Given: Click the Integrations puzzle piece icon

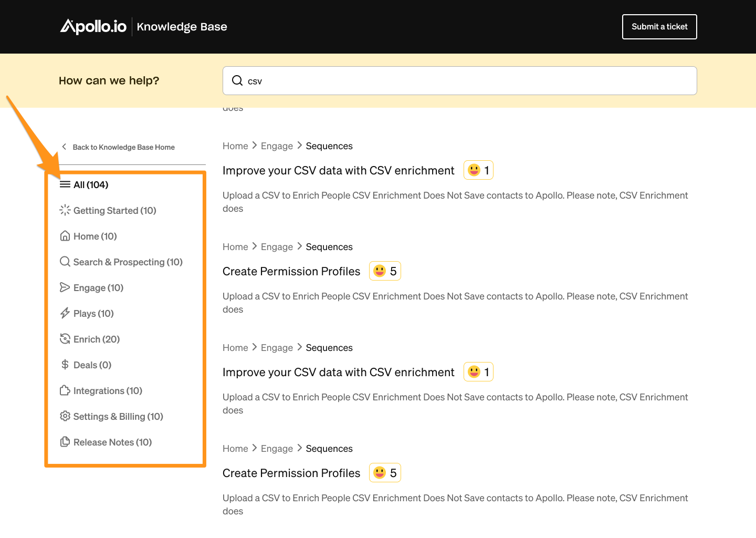Looking at the screenshot, I should (x=65, y=390).
